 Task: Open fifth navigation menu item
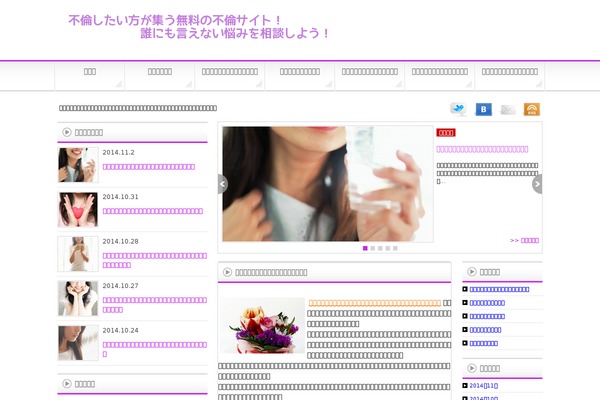click(370, 76)
